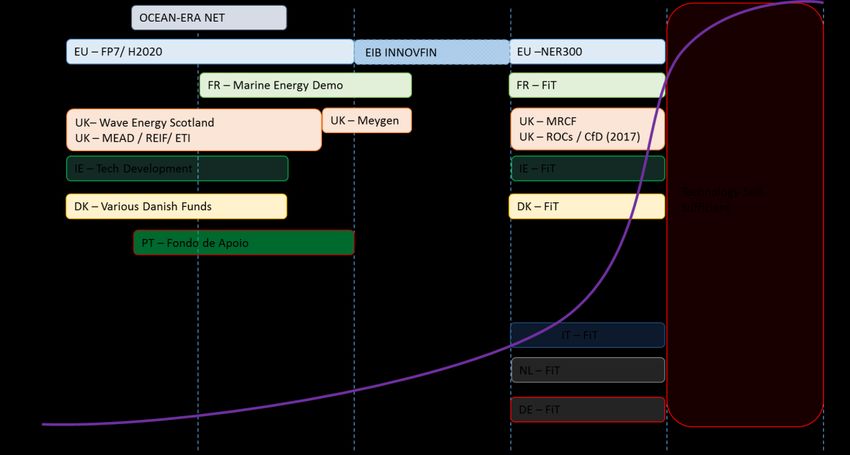Select the UK– Wave Energy Scotland line
The image size is (850, 455).
pos(144,123)
